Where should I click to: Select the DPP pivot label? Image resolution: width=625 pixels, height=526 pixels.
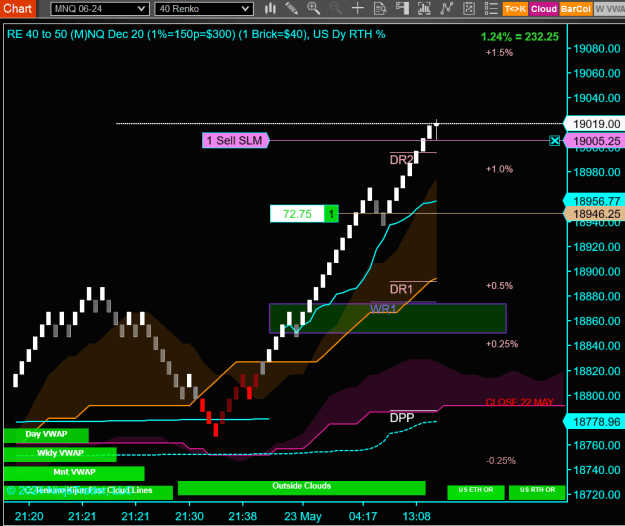[x=402, y=418]
